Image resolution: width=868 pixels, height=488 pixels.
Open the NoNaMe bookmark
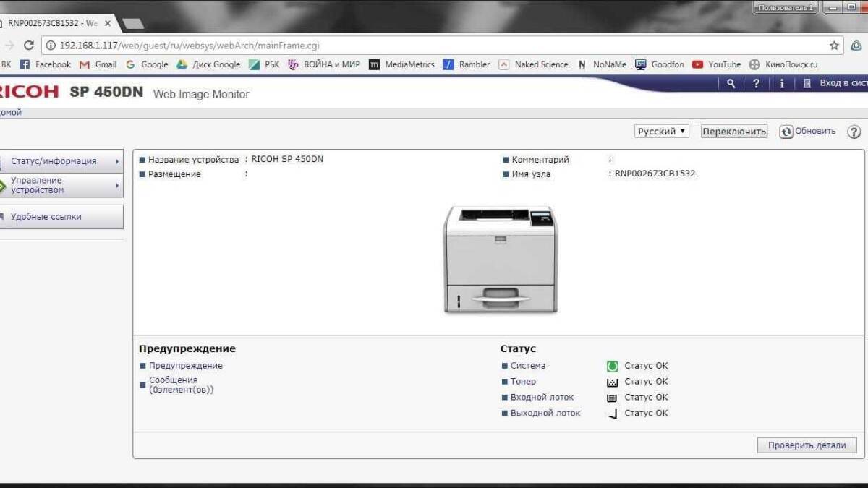(602, 64)
